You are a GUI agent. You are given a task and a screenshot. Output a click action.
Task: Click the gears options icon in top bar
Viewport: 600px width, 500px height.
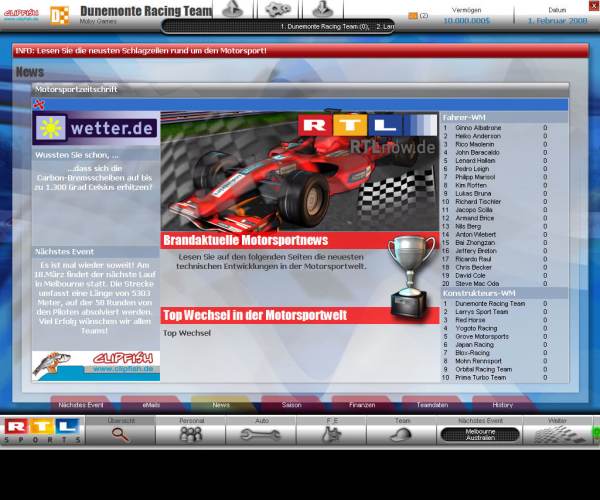(x=278, y=9)
